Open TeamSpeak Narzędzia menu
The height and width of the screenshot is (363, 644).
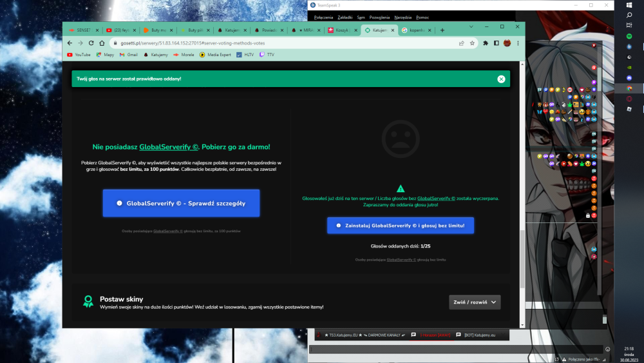[x=403, y=17]
